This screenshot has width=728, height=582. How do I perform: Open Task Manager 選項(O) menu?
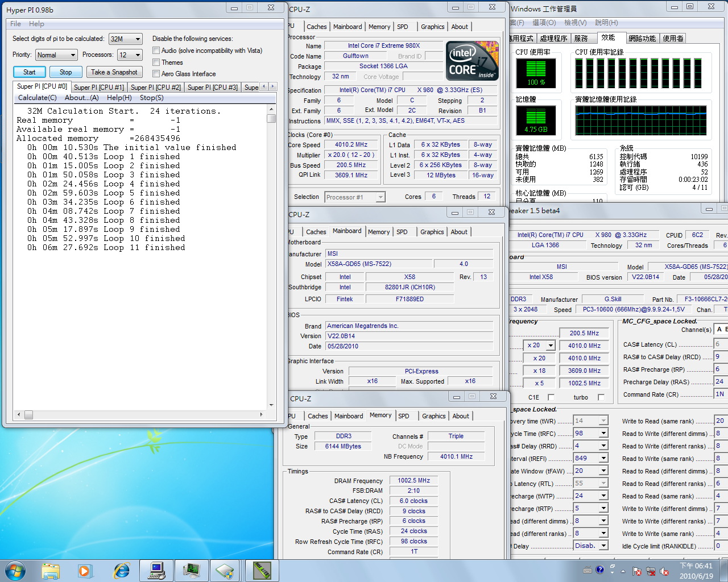544,23
